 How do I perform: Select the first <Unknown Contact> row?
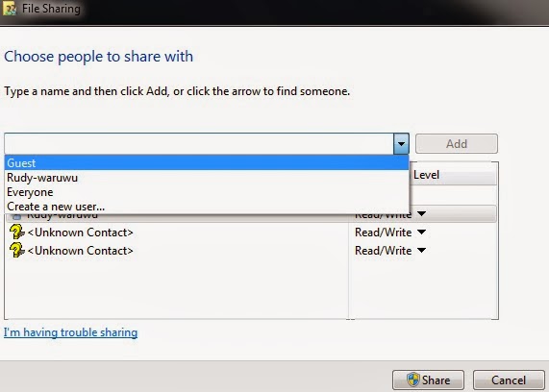pyautogui.click(x=251, y=233)
